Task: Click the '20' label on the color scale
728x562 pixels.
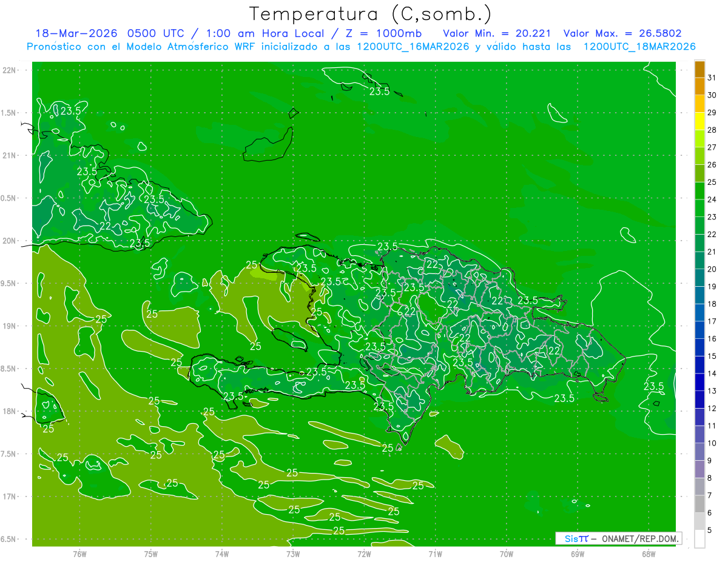Action: point(712,269)
